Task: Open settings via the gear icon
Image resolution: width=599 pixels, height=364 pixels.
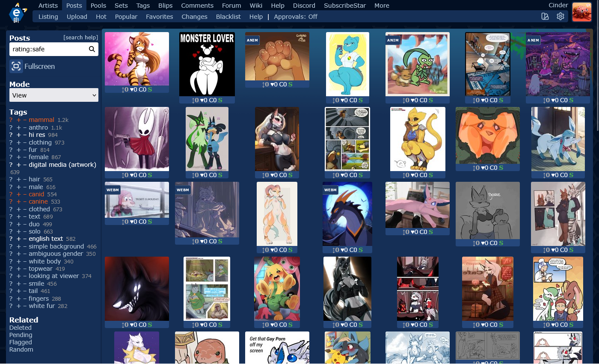Action: coord(560,17)
